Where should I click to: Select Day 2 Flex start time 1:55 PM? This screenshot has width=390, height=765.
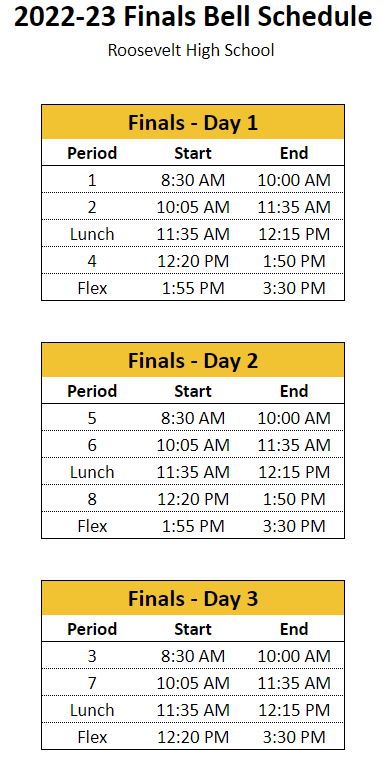coord(193,526)
